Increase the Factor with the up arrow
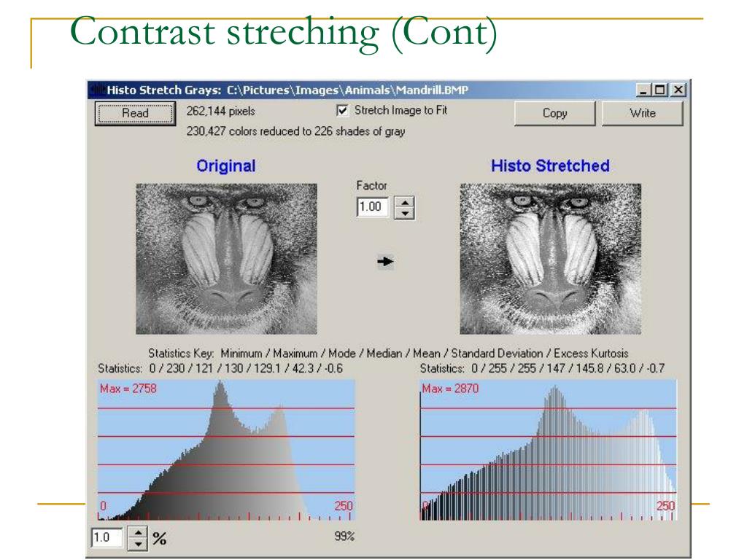Screen dimensions: 747x560 (404, 202)
